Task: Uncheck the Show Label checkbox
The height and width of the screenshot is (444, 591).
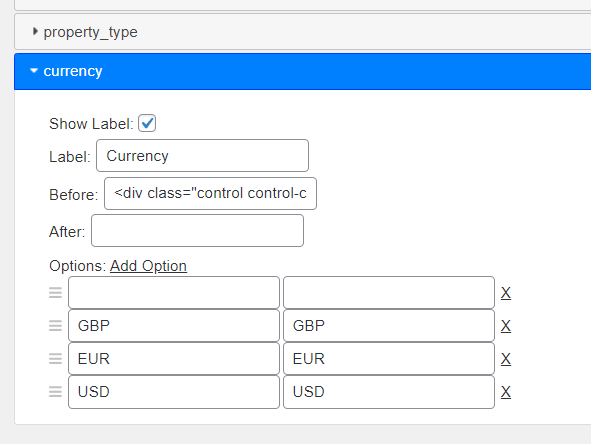Action: [147, 123]
